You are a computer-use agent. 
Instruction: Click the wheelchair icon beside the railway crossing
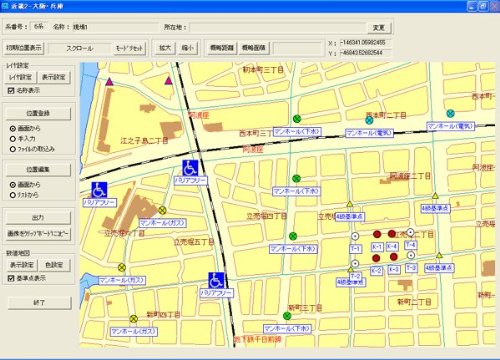(190, 168)
